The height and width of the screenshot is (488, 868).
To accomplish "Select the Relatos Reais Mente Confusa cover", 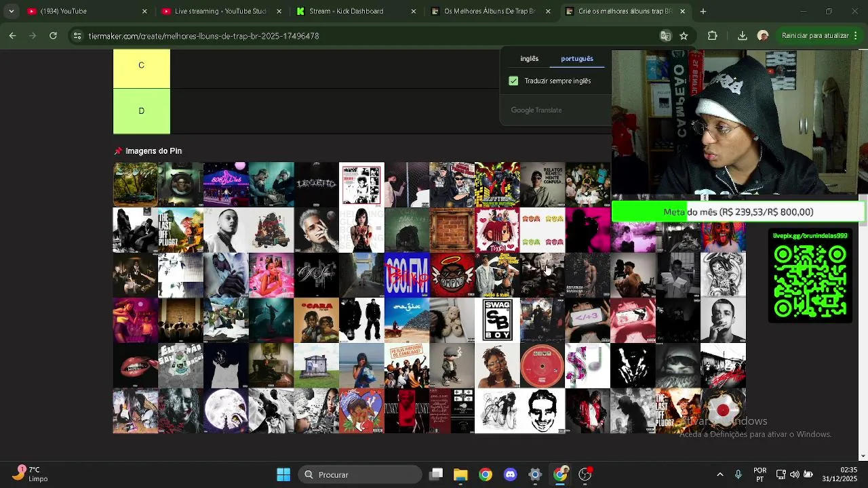I will (x=542, y=184).
